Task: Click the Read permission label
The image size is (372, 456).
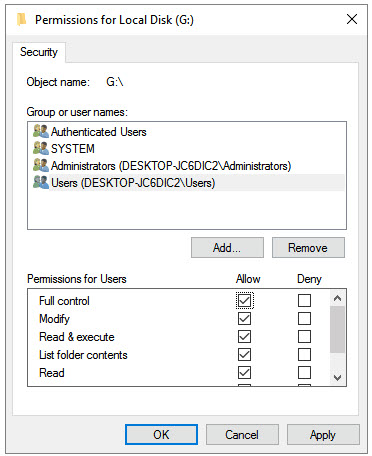Action: click(x=52, y=373)
